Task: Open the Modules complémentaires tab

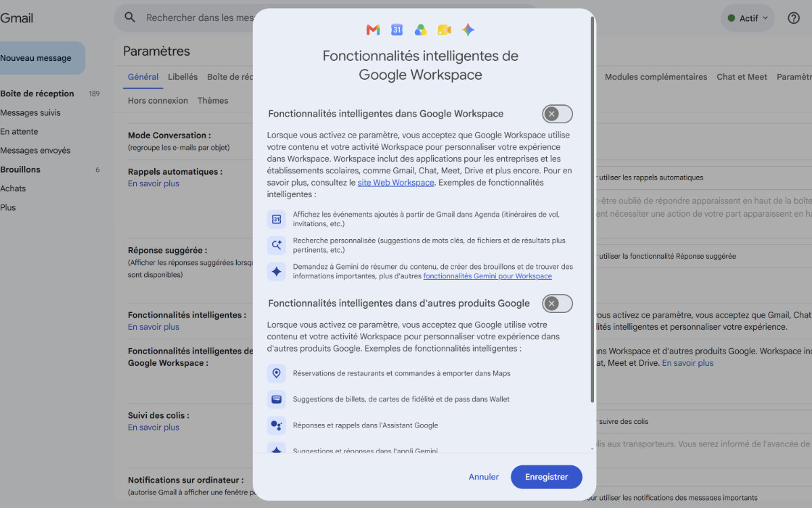Action: click(x=656, y=77)
